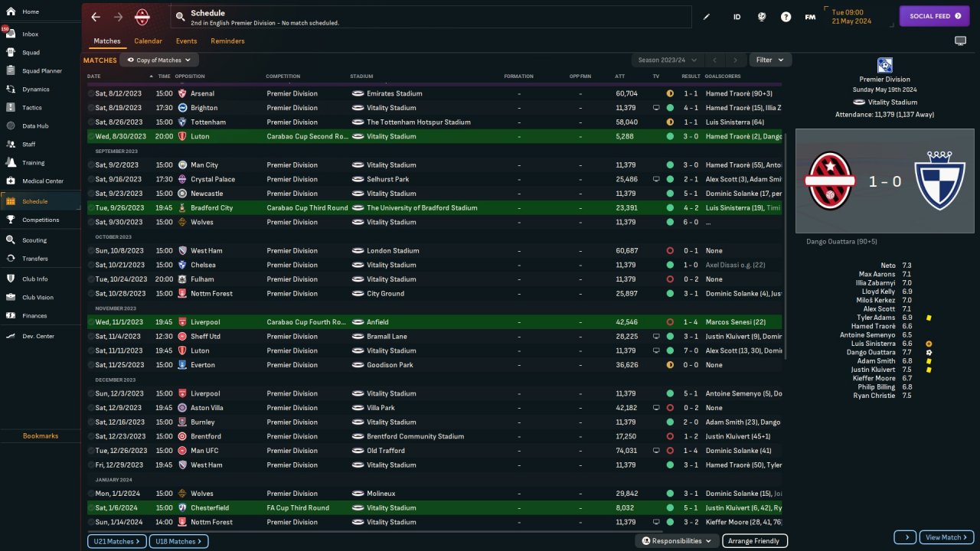Expand the U21 Matches chevron button

[117, 541]
